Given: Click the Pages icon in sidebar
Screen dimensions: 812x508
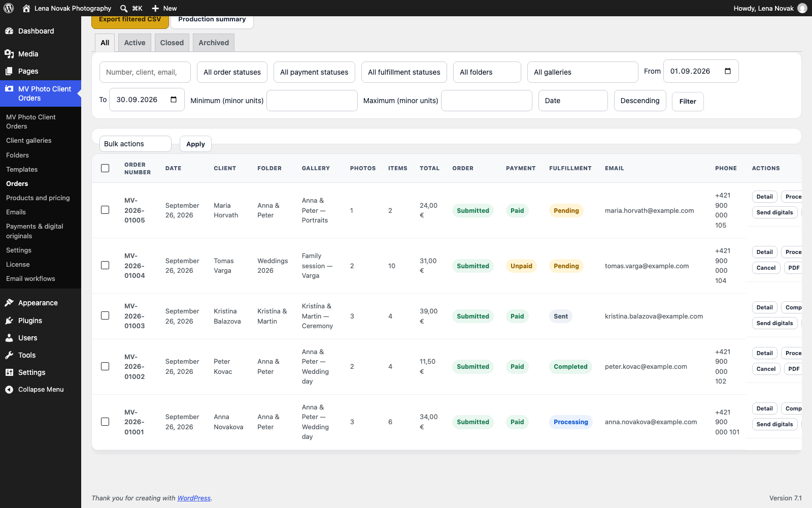Looking at the screenshot, I should click(x=9, y=71).
